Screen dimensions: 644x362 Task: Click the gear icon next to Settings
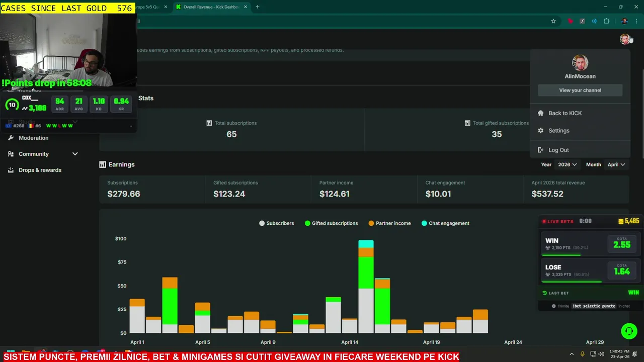pyautogui.click(x=540, y=131)
